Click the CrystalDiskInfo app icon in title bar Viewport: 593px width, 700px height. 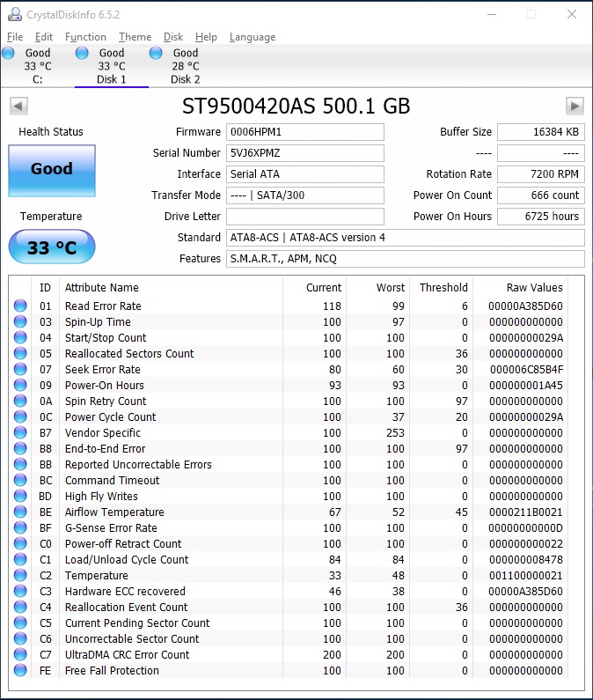click(x=15, y=14)
